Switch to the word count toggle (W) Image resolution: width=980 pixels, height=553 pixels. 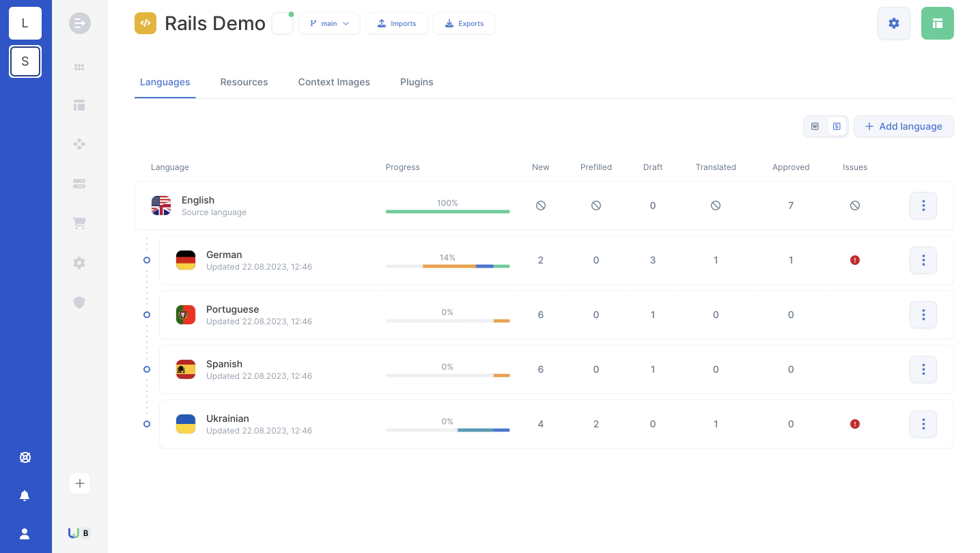tap(815, 126)
